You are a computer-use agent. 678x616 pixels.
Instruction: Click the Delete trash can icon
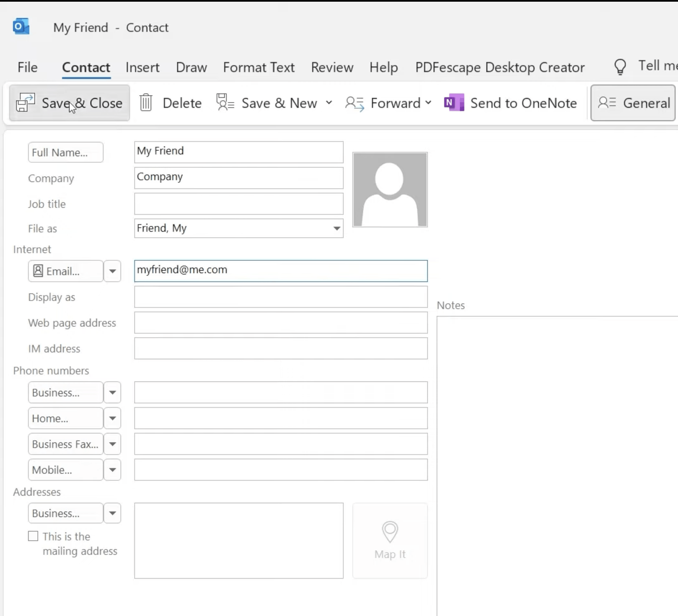pos(146,103)
